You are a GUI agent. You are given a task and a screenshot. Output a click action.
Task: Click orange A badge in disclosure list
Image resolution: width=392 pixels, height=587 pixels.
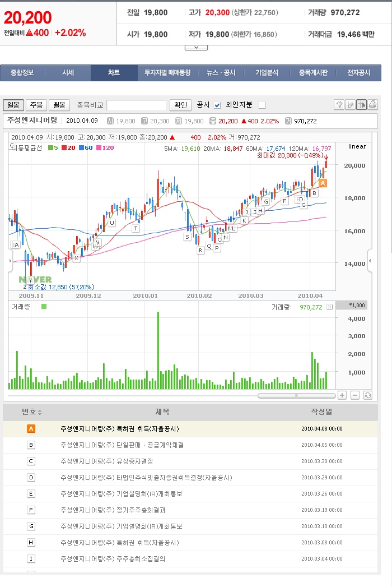click(31, 429)
